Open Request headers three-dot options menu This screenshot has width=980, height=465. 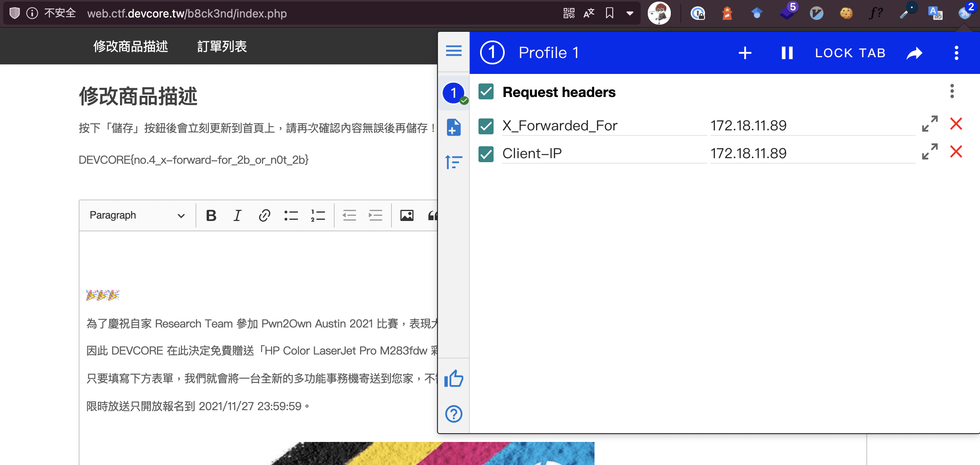pos(952,91)
